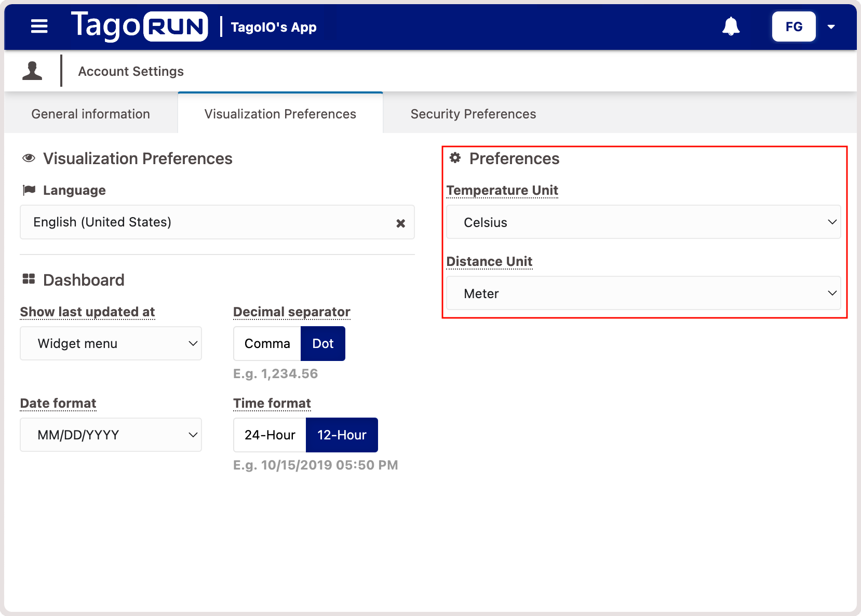
Task: Click the FG user avatar
Action: 793,26
